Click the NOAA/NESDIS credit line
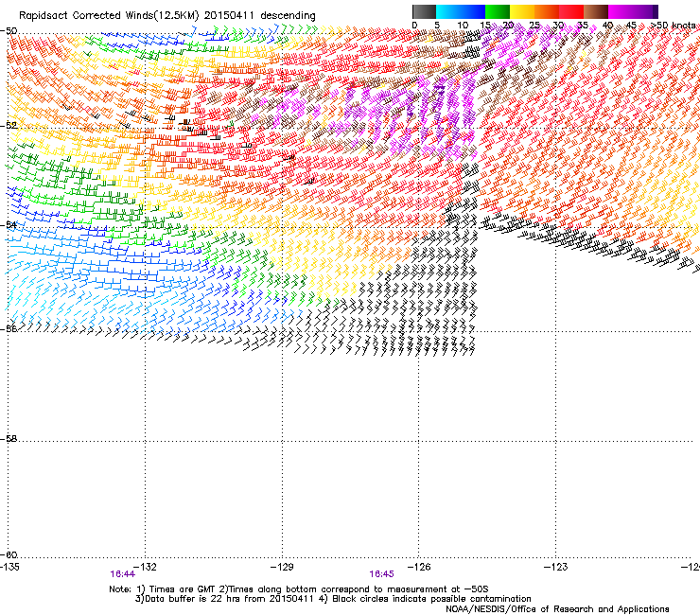700x615 pixels. pos(557,609)
